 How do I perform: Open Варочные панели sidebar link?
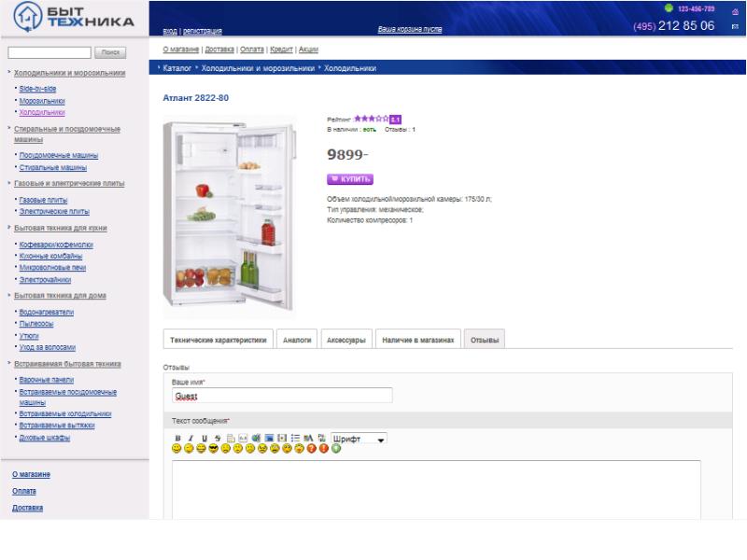tap(46, 380)
